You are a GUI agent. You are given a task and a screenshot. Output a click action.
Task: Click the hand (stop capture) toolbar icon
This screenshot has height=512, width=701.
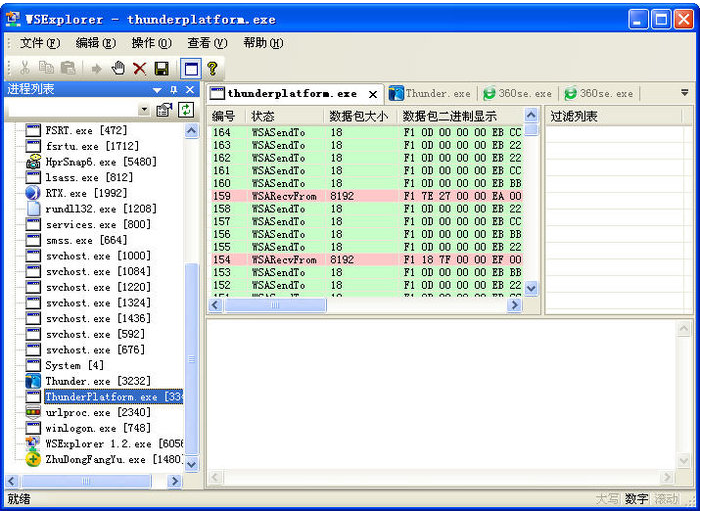tap(118, 68)
